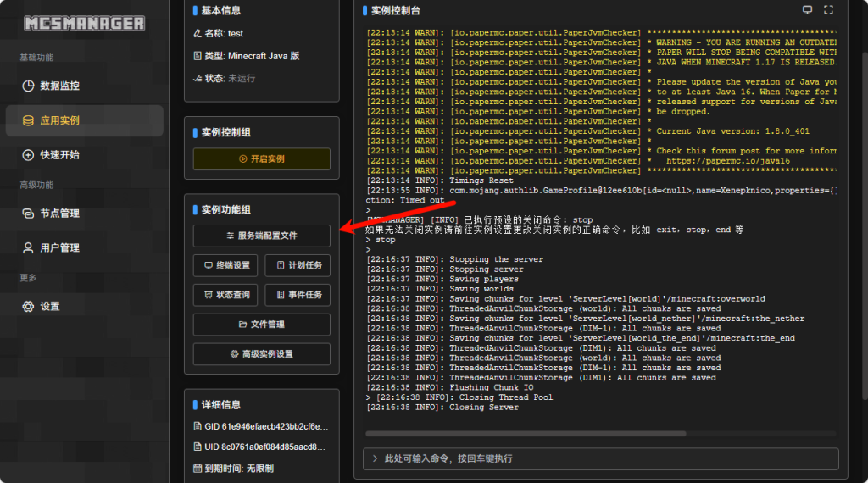Click the 应用实例 database icon
The width and height of the screenshot is (868, 483).
coord(28,120)
